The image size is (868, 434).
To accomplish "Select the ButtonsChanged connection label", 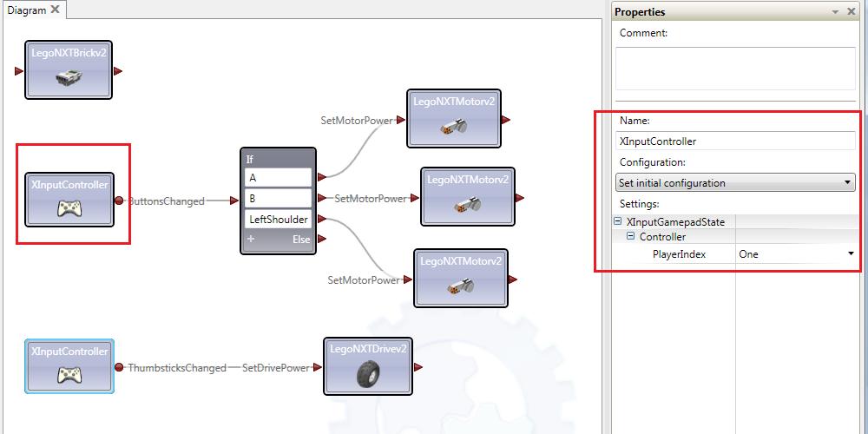I will [x=167, y=201].
